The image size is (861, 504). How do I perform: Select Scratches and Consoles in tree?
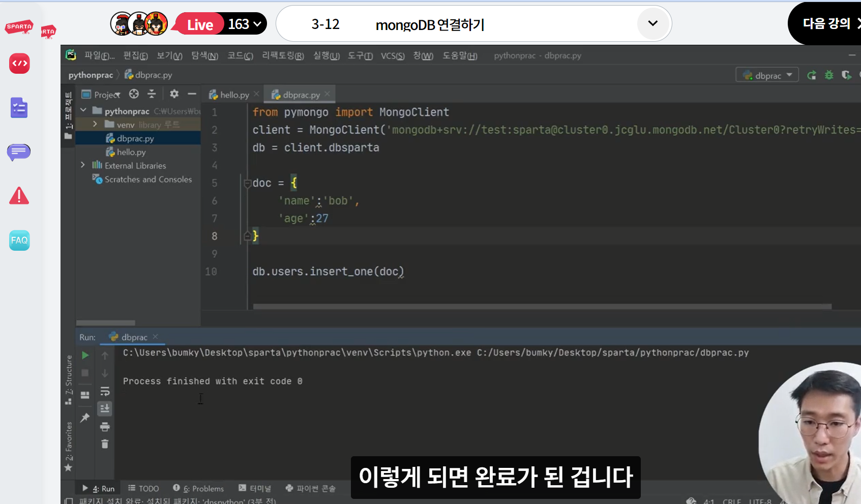142,179
